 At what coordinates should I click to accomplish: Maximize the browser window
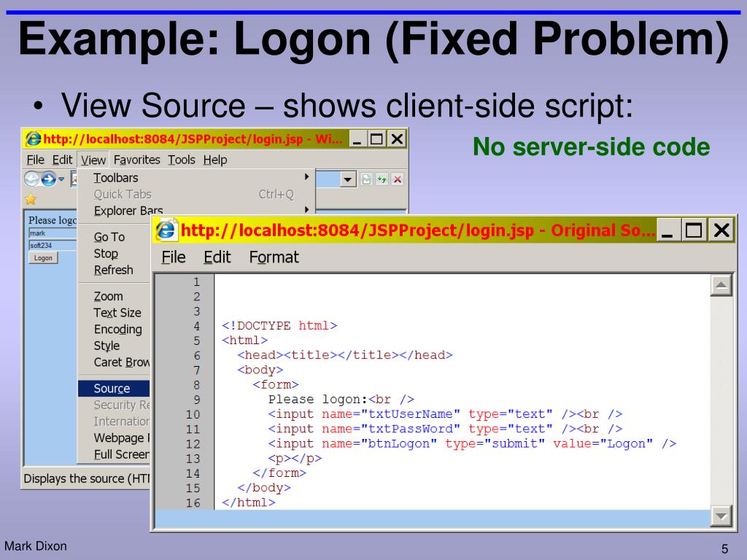pos(377,139)
